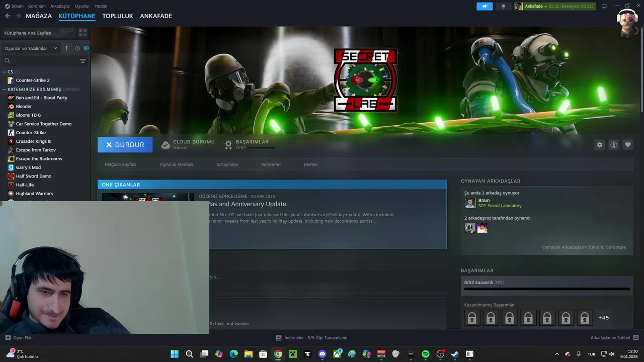644x362 pixels.
Task: Open the Yardım menu
Action: tap(101, 6)
